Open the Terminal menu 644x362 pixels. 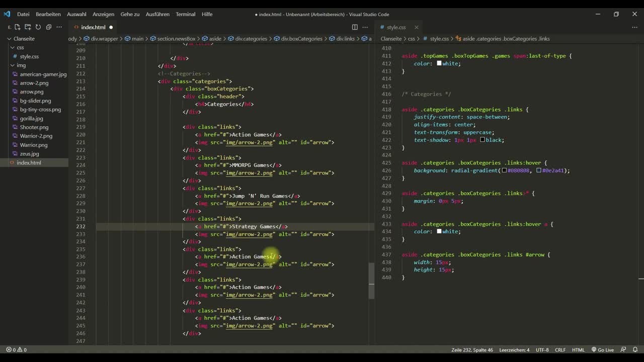[x=185, y=14]
